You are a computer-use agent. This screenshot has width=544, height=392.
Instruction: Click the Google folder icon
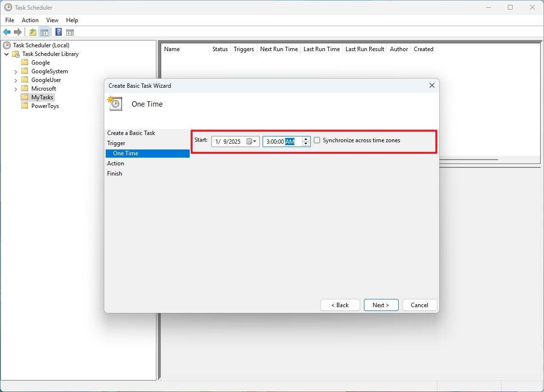pos(24,62)
